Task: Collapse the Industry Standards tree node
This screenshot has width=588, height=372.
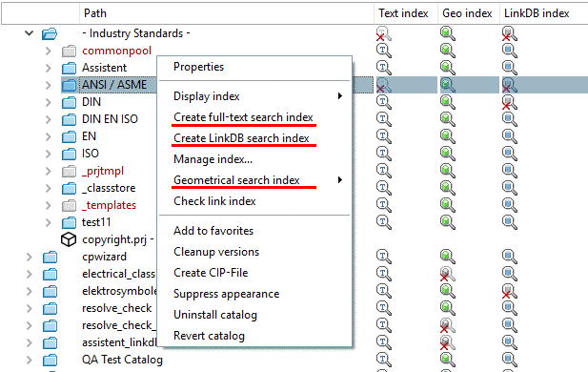Action: point(30,33)
